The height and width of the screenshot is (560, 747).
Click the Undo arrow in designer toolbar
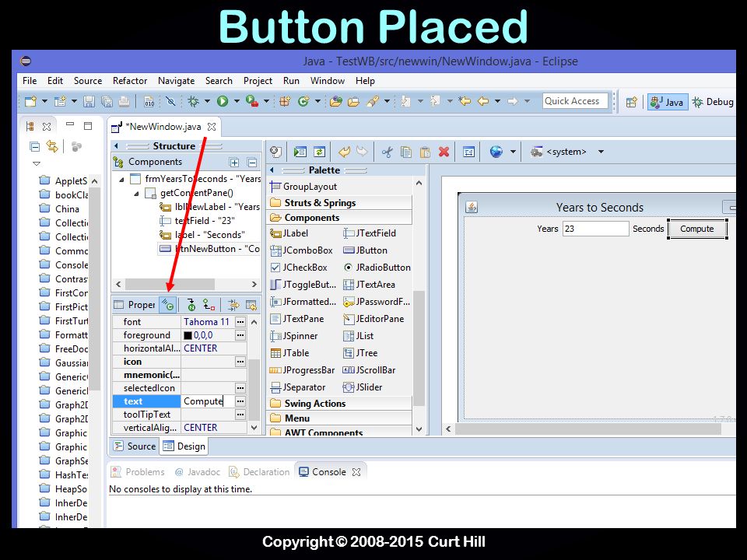pos(344,152)
